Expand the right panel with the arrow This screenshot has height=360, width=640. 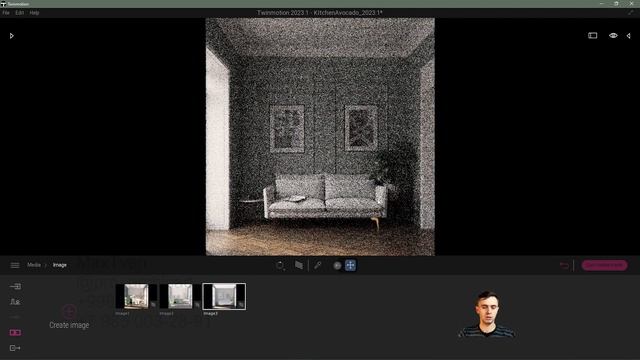point(629,36)
